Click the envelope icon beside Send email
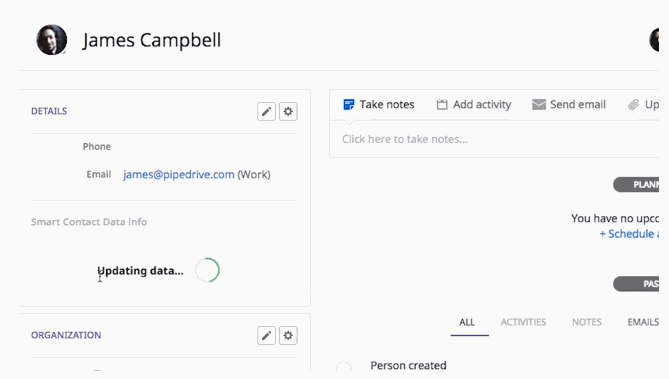The image size is (669, 379). (539, 105)
